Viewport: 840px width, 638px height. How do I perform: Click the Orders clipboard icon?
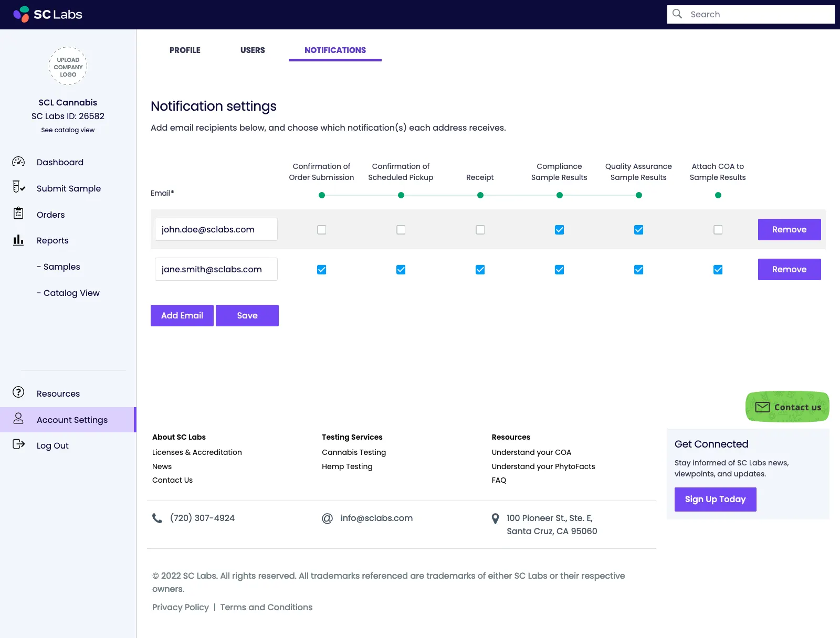pyautogui.click(x=18, y=213)
